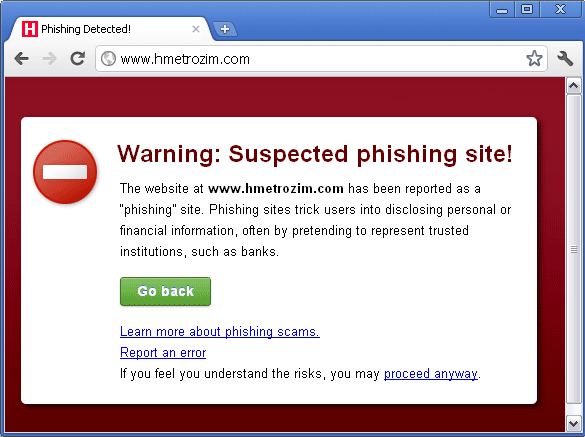This screenshot has width=585, height=437.
Task: Click the address bar with www.hmetrozim.com
Action: pyautogui.click(x=321, y=59)
